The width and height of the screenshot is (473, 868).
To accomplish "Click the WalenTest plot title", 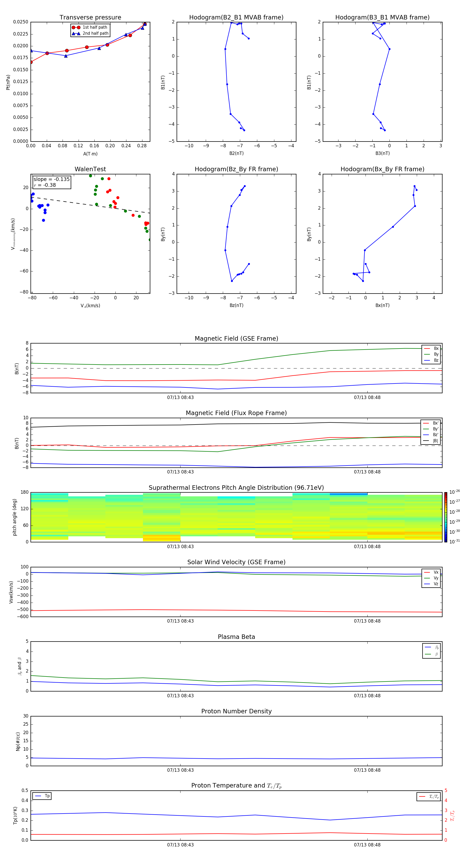I will point(90,169).
